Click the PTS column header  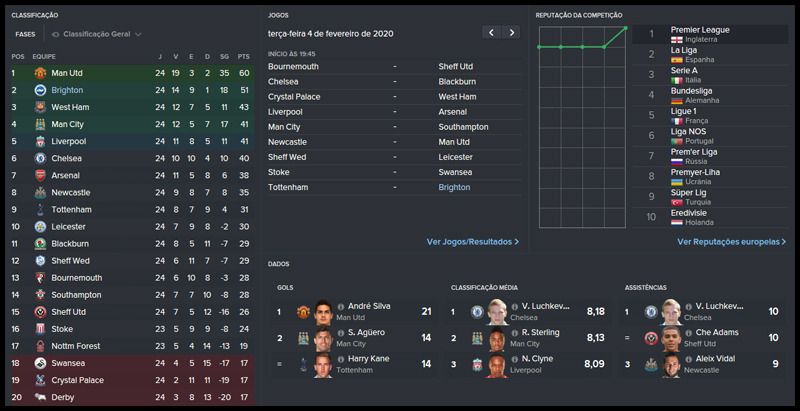243,56
